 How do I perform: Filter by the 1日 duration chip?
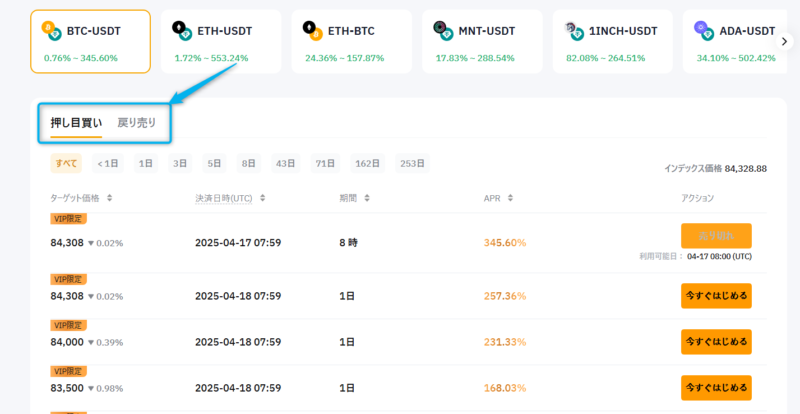(146, 163)
